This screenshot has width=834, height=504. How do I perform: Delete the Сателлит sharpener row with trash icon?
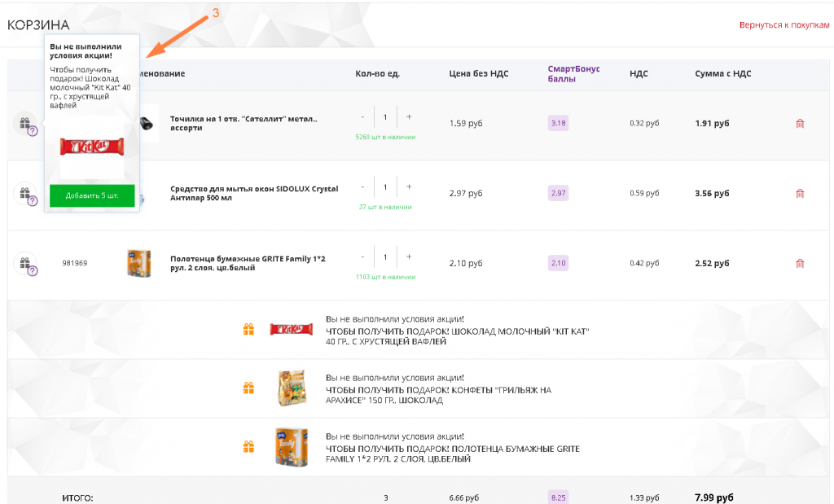[800, 124]
